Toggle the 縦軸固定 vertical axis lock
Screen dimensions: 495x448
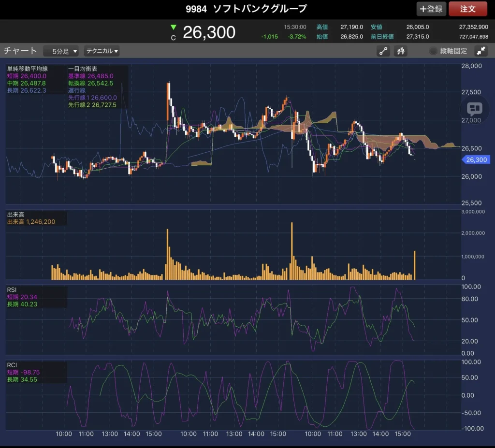[x=448, y=51]
